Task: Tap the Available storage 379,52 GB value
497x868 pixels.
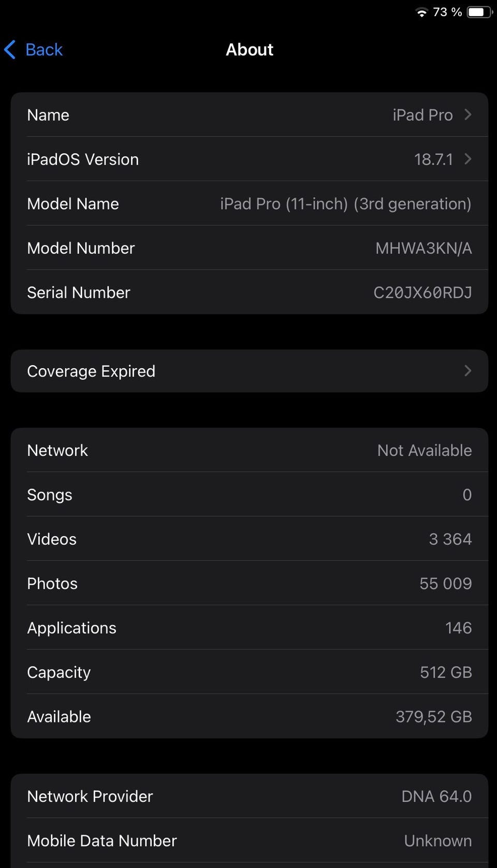Action: (433, 717)
